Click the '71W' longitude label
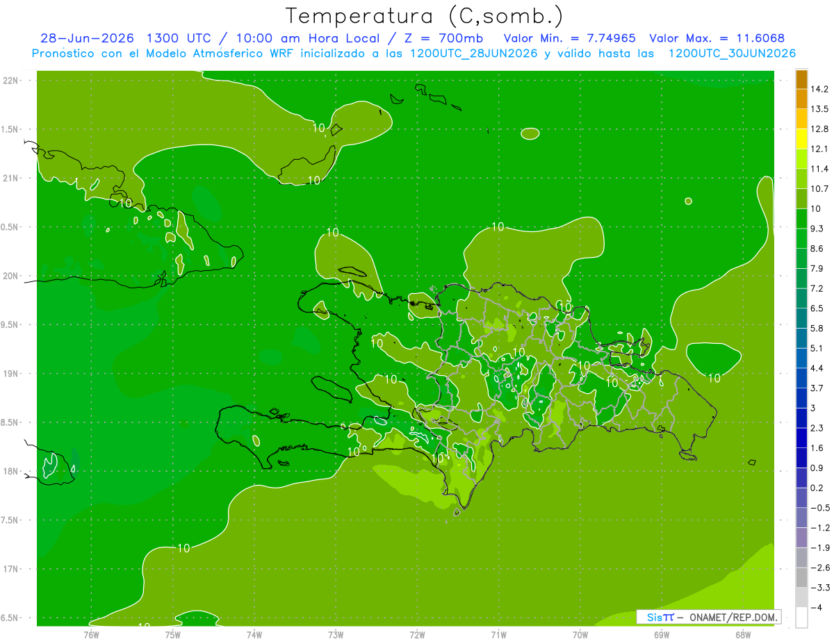The height and width of the screenshot is (644, 834). [498, 634]
